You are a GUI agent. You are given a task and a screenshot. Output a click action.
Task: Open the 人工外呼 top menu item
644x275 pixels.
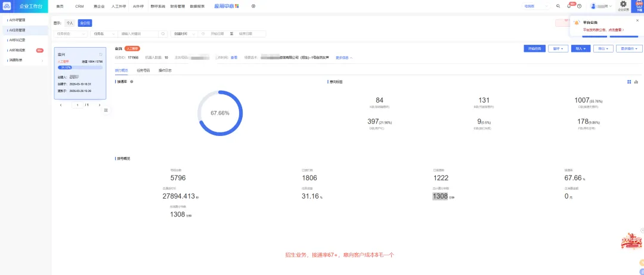(119, 6)
